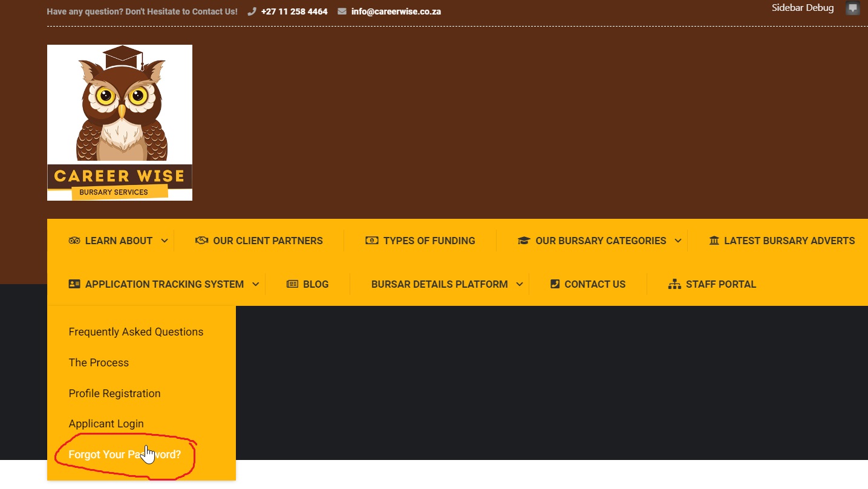Go to the Blog page
The height and width of the screenshot is (489, 868).
pos(316,284)
